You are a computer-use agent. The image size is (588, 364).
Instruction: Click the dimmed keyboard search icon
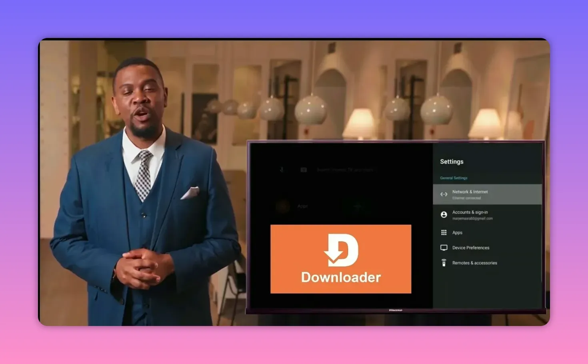(304, 170)
